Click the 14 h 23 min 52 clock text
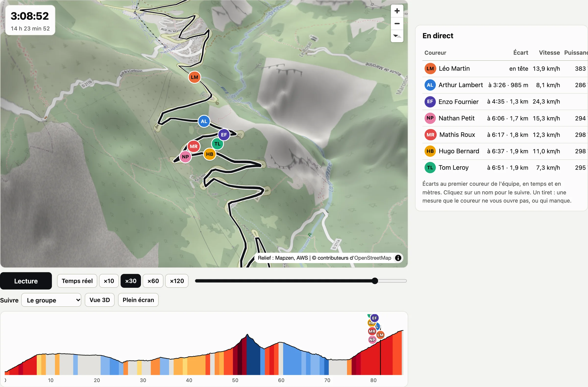 [x=30, y=29]
